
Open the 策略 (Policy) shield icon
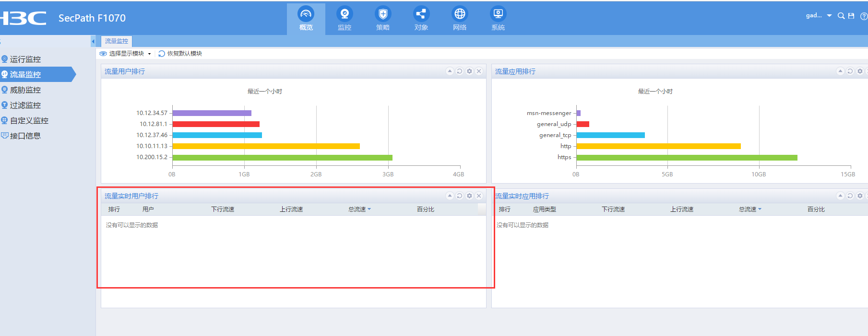click(x=382, y=18)
